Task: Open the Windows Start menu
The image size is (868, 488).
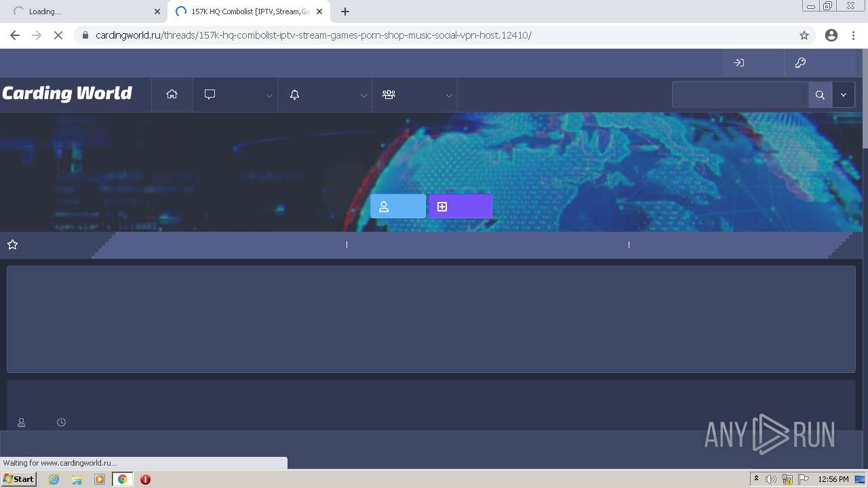Action: pos(19,479)
